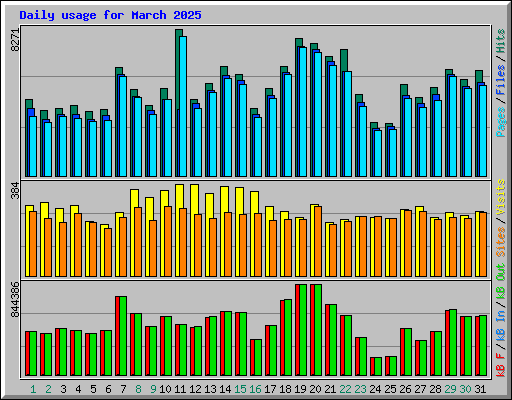The width and height of the screenshot is (512, 400).
Task: Select day 26 on the x-axis
Action: [405, 389]
